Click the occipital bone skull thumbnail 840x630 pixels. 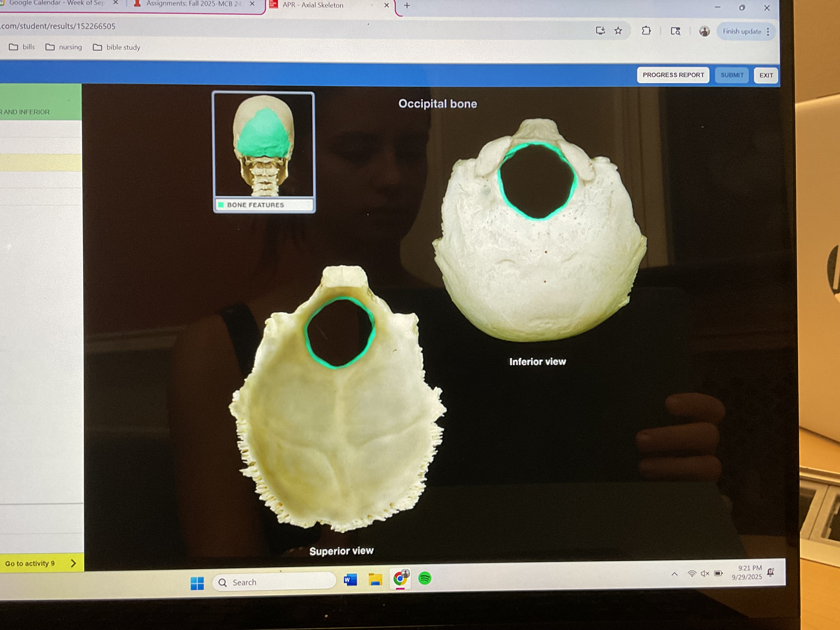click(x=264, y=145)
